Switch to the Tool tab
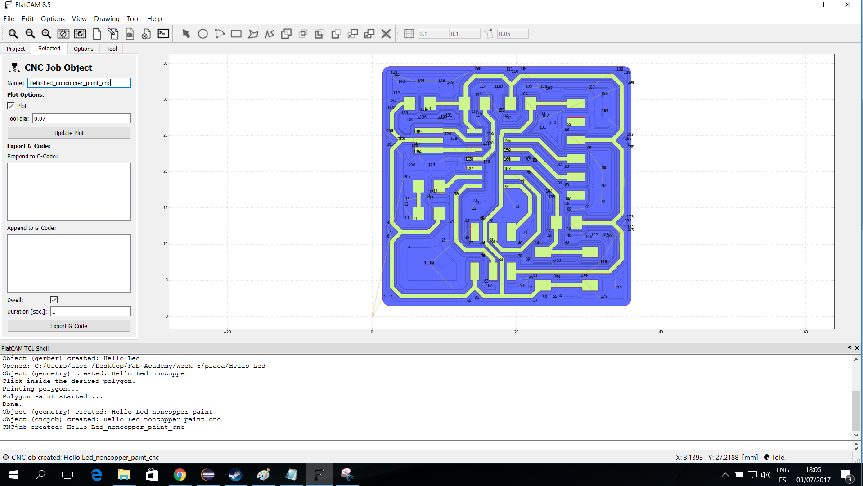This screenshot has width=863, height=486. [112, 49]
